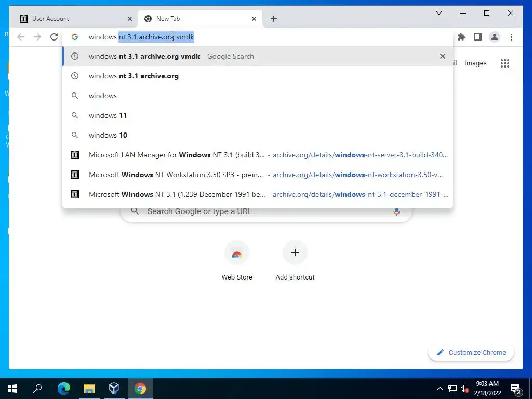This screenshot has width=532, height=399.
Task: Click the Google search box on page
Action: (267, 211)
